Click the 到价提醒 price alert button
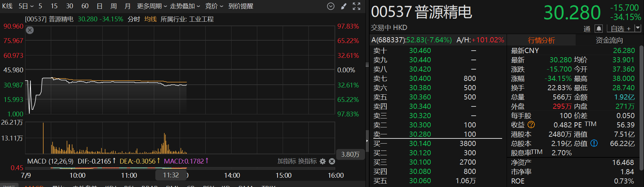Viewport: 644px width, 187px height. [241, 6]
